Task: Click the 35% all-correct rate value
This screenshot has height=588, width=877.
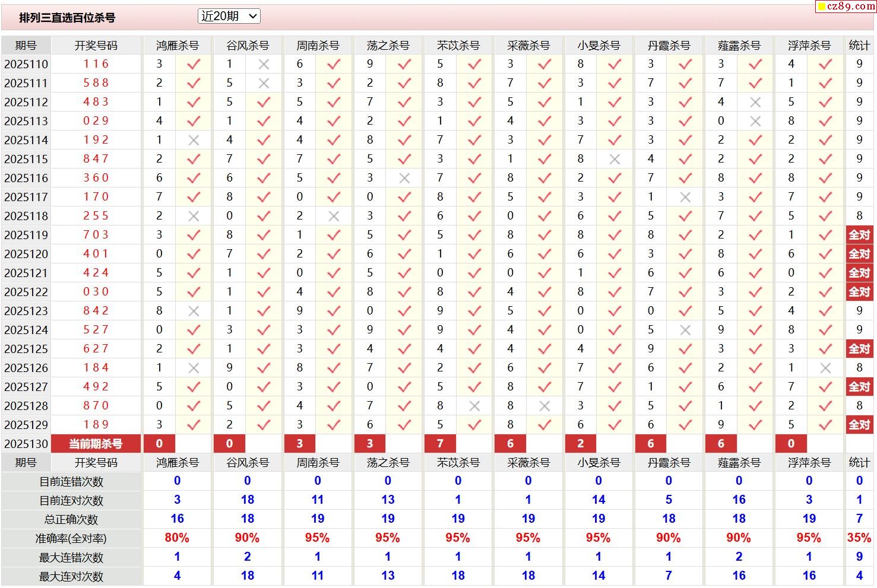Action: point(859,538)
